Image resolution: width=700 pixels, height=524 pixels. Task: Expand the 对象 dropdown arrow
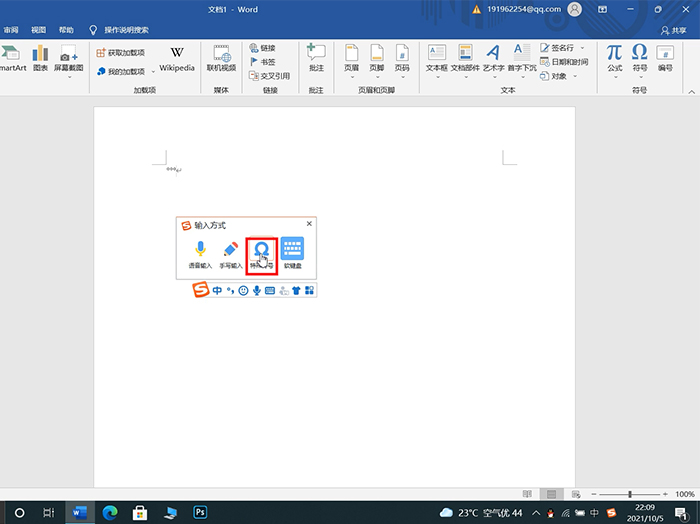[x=575, y=76]
